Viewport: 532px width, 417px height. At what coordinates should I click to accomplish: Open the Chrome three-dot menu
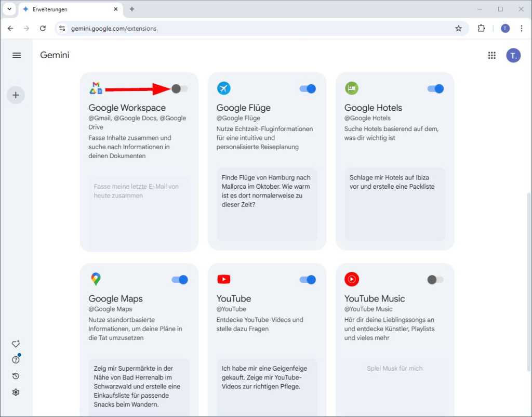[522, 28]
